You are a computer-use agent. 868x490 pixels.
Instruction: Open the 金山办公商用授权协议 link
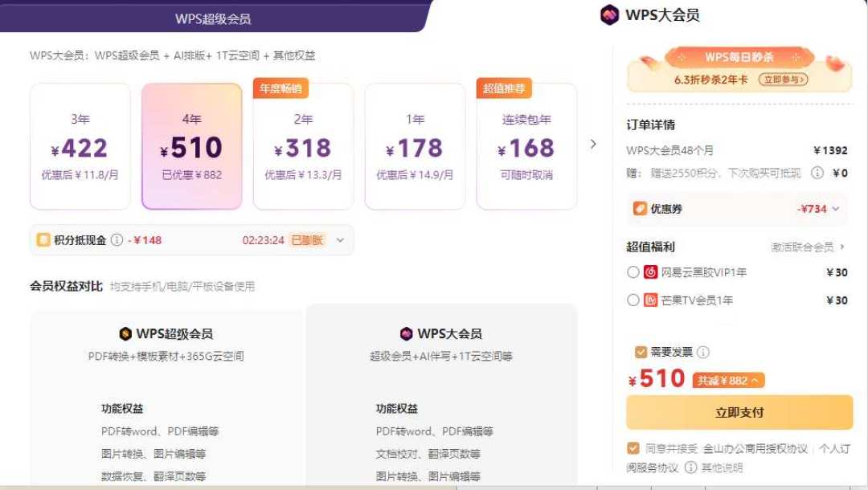755,448
